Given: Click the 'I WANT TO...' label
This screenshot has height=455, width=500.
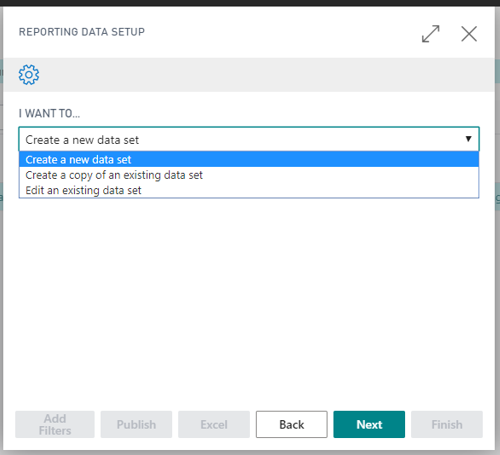Looking at the screenshot, I should (x=49, y=113).
